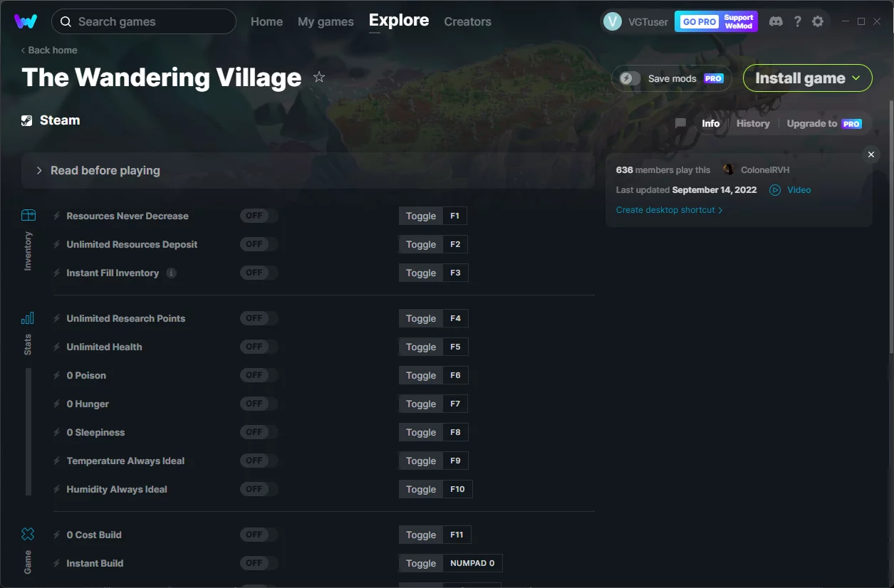This screenshot has height=588, width=894.
Task: Open settings gear icon
Action: (x=818, y=21)
